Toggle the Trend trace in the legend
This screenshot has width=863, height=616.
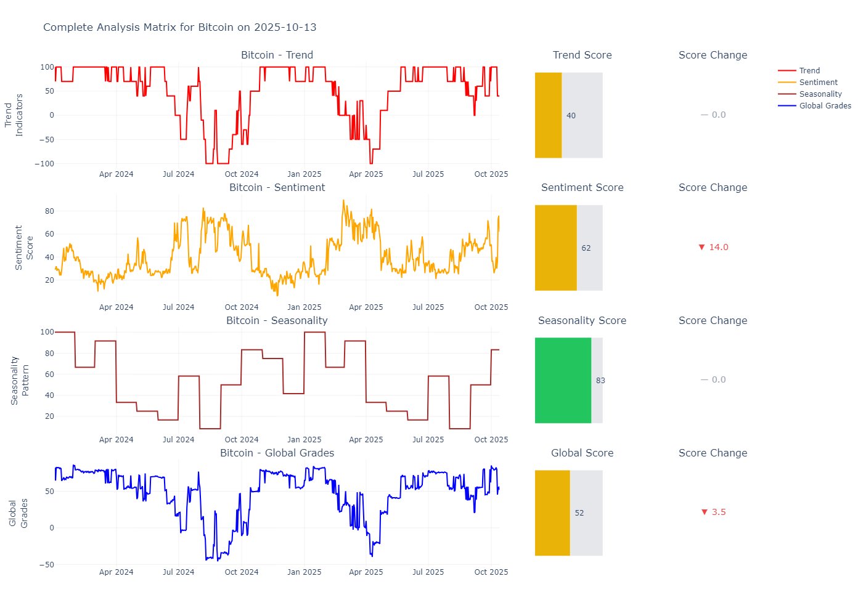[809, 71]
